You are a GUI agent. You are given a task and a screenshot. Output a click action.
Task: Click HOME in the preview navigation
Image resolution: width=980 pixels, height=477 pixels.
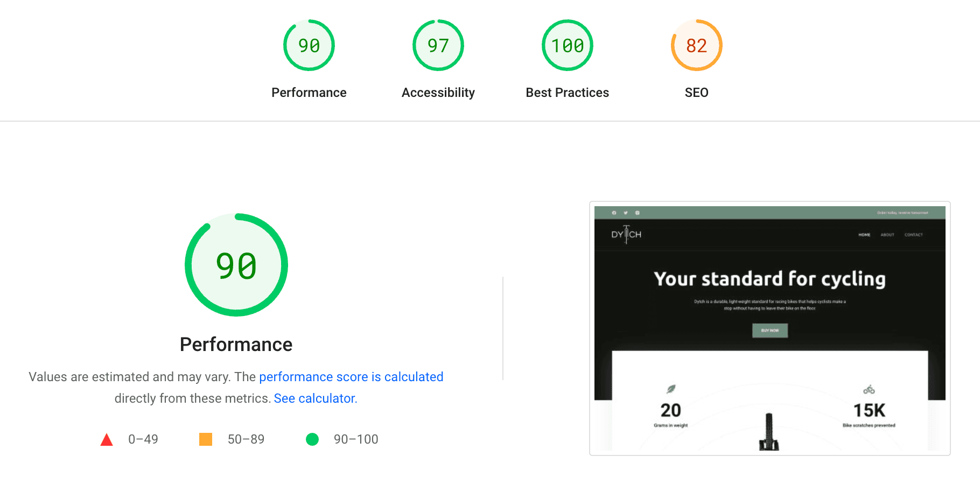point(864,235)
